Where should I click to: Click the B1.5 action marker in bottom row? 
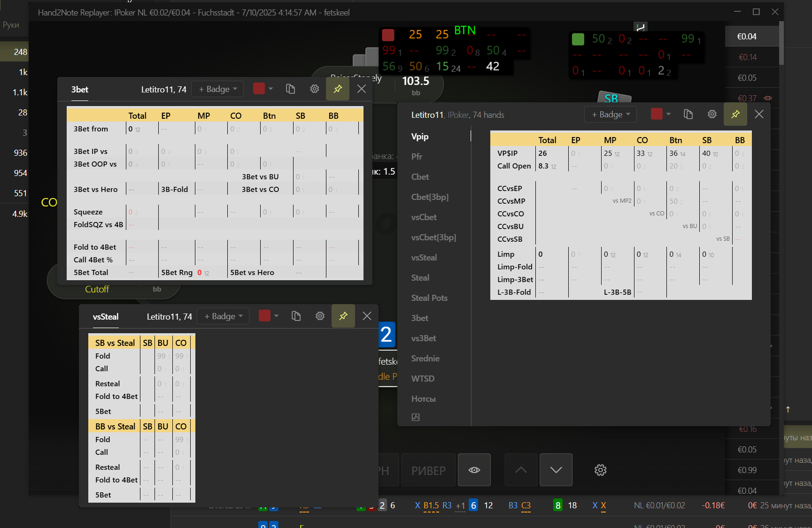431,505
